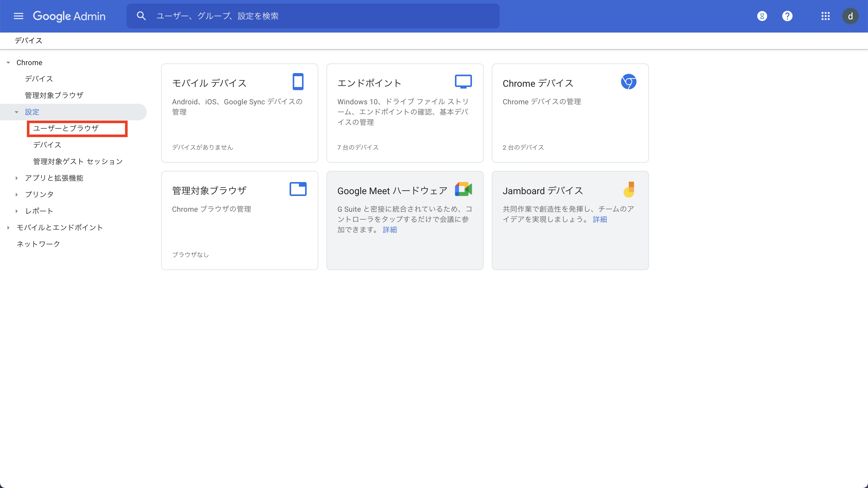Open the help question mark icon

pyautogui.click(x=787, y=16)
